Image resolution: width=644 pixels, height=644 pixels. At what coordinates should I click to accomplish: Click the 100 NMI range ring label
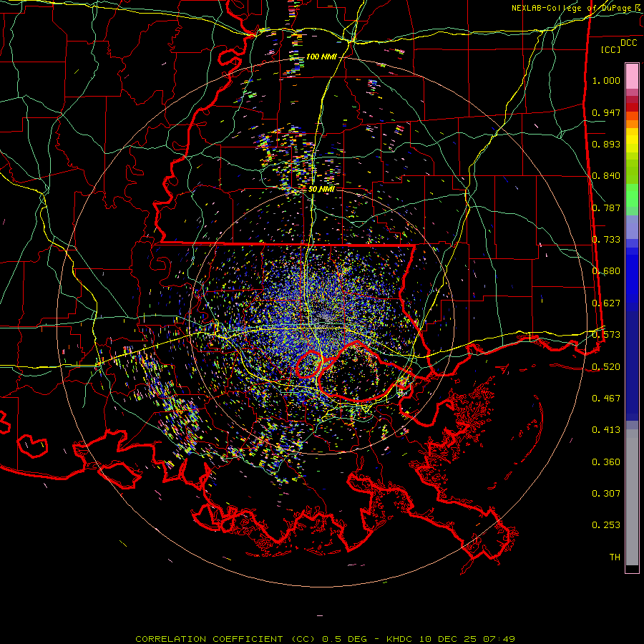(x=321, y=57)
